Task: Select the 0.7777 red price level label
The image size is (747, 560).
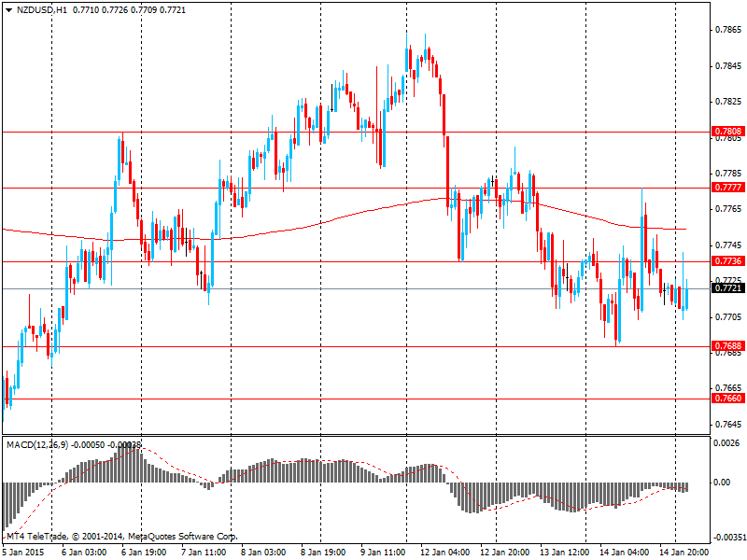Action: [x=727, y=188]
